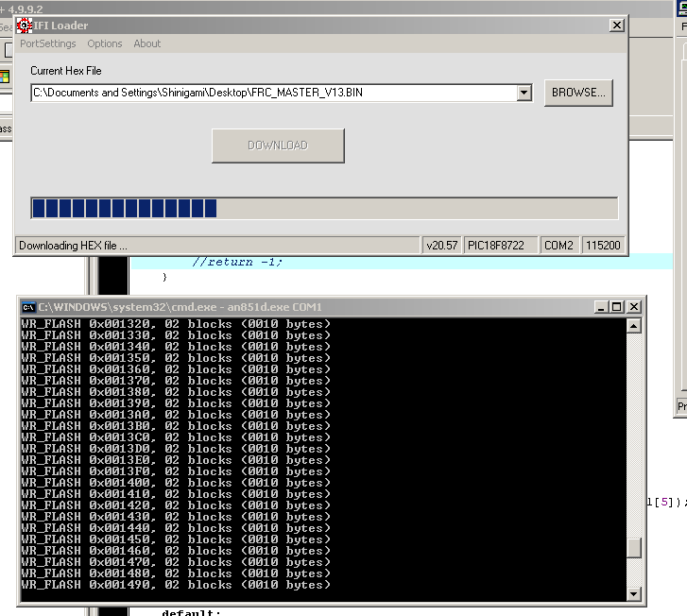This screenshot has height=616, width=687.
Task: Click the 'Downloading HEX file ...' status text
Action: pos(73,246)
